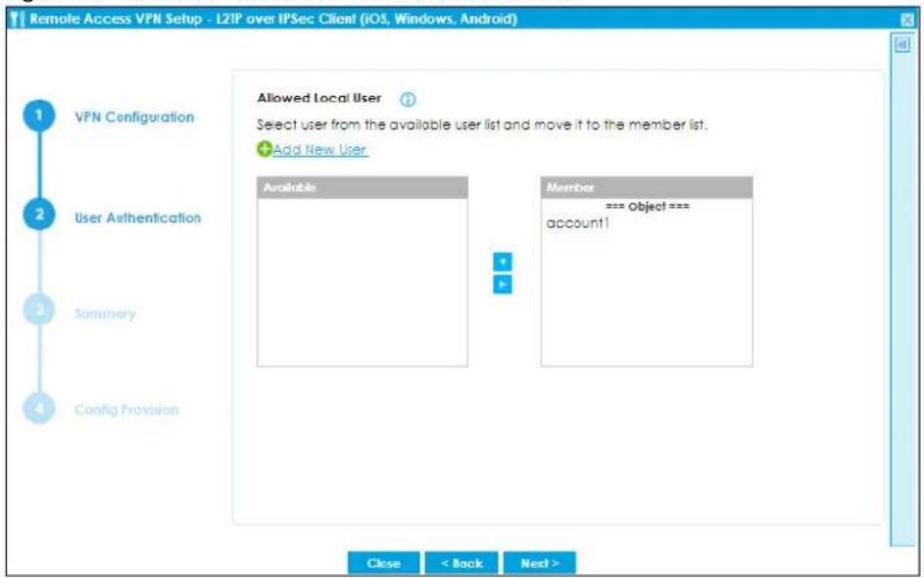Move user back to Available with left arrow

(502, 284)
